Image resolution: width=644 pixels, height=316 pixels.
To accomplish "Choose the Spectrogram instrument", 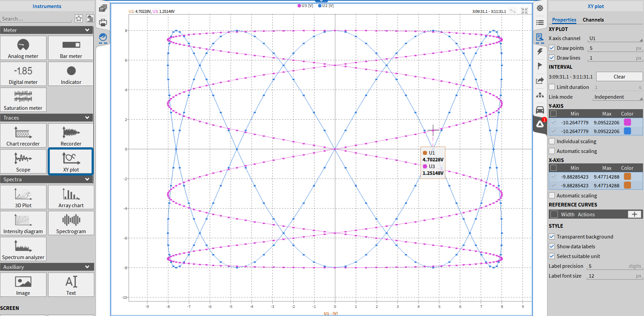I will tap(71, 223).
